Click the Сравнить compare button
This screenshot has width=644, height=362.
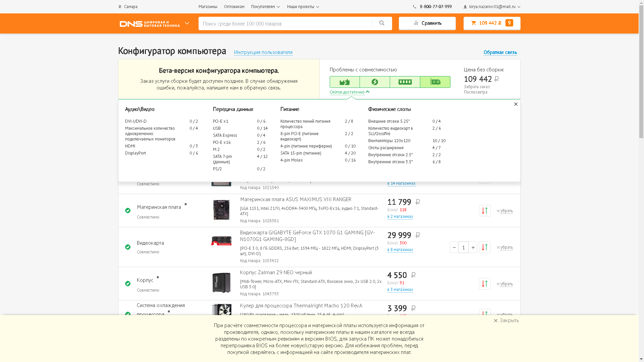coord(427,23)
